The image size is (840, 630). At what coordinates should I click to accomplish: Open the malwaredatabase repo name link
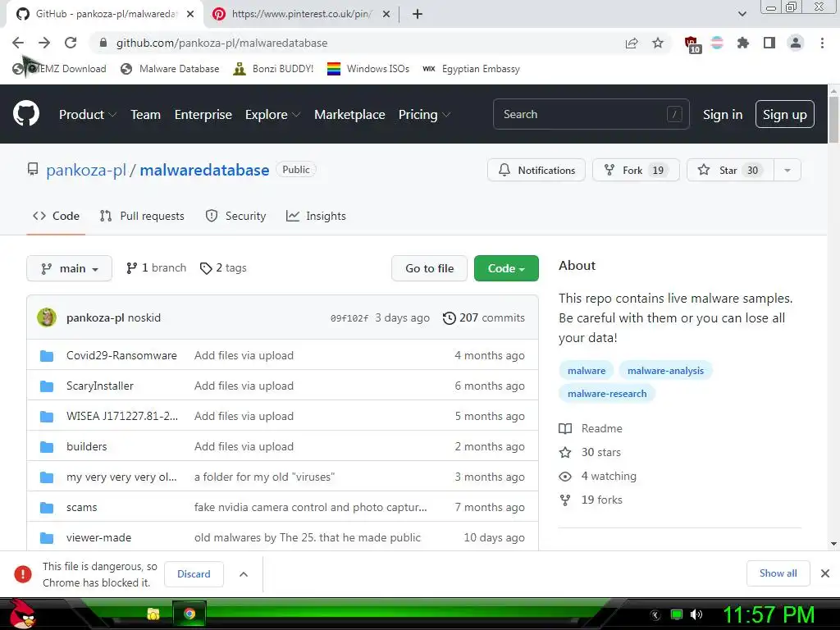[204, 171]
